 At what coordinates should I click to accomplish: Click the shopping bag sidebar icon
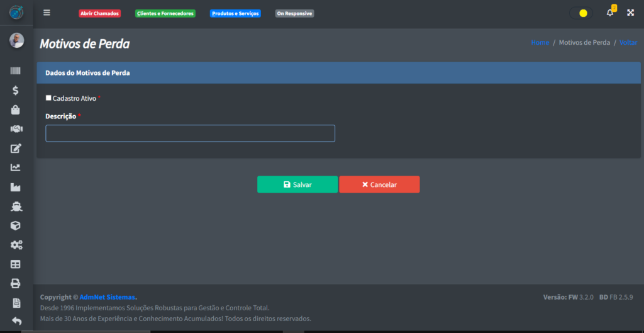pyautogui.click(x=16, y=110)
